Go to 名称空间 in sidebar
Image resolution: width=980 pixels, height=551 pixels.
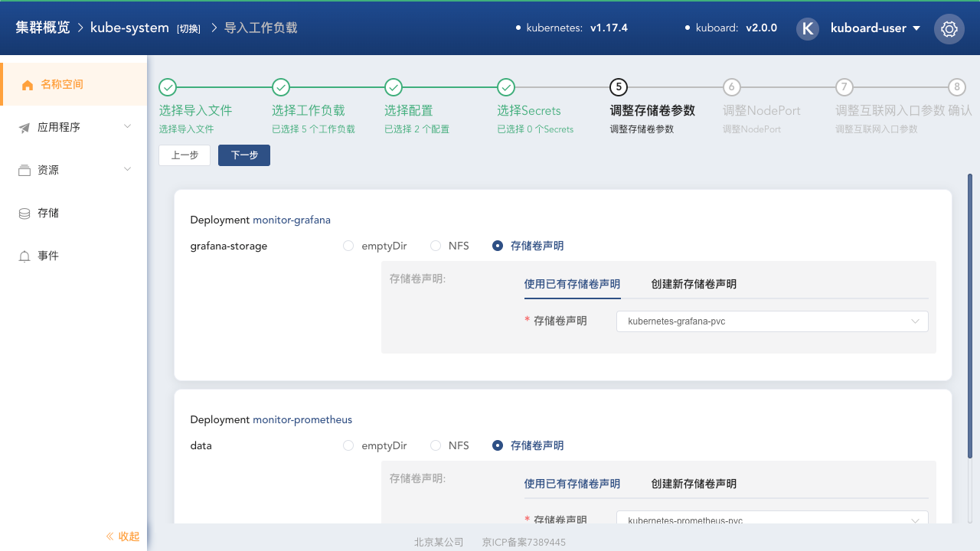click(73, 84)
